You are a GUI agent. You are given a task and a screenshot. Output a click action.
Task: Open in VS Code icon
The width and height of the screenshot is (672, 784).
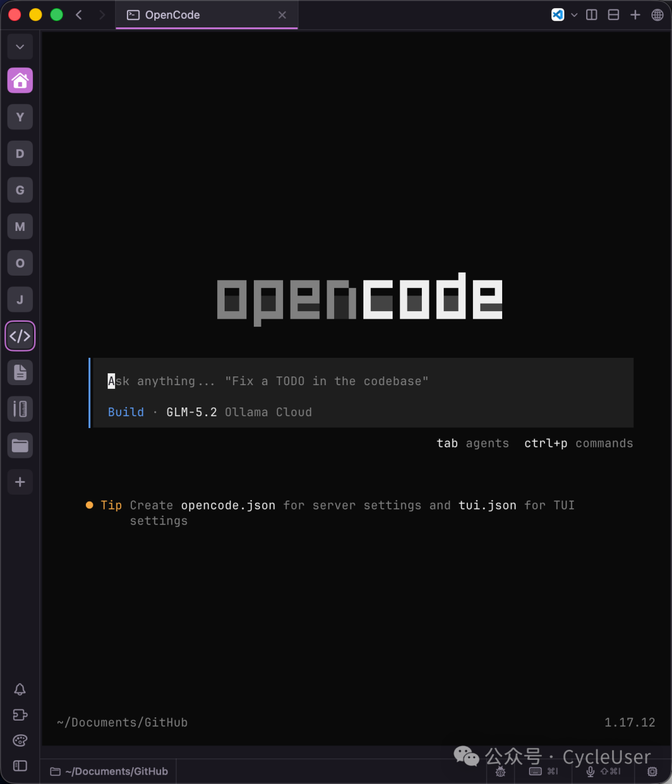click(x=558, y=15)
